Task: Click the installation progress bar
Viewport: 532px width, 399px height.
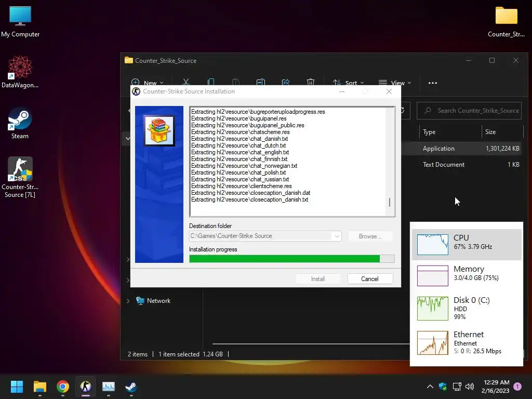Action: pyautogui.click(x=292, y=259)
